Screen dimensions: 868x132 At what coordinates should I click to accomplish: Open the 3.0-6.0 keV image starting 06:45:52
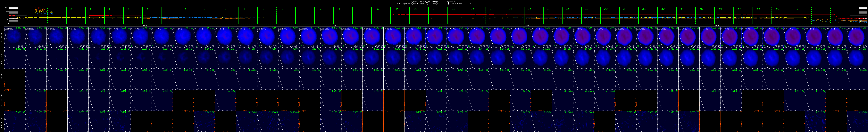[247, 37]
